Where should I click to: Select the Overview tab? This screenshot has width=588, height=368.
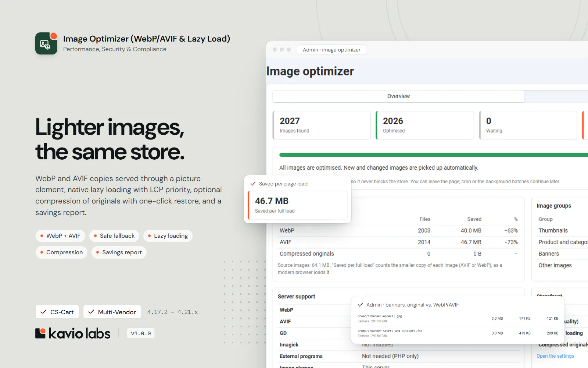tap(398, 96)
